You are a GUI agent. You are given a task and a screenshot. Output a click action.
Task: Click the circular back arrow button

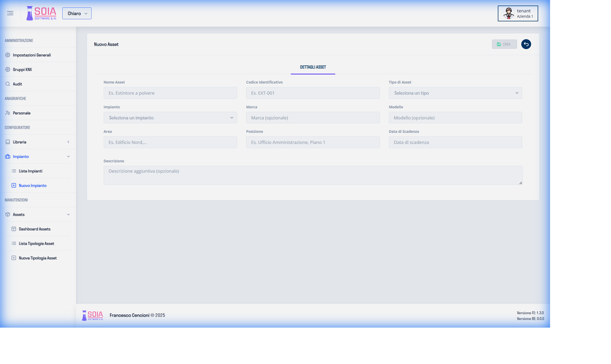point(526,44)
